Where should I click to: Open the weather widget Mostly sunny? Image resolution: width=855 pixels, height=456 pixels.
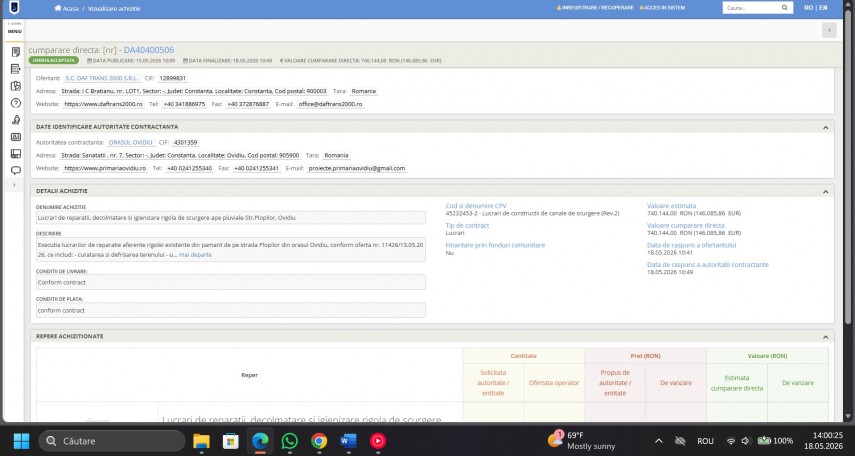(x=581, y=441)
